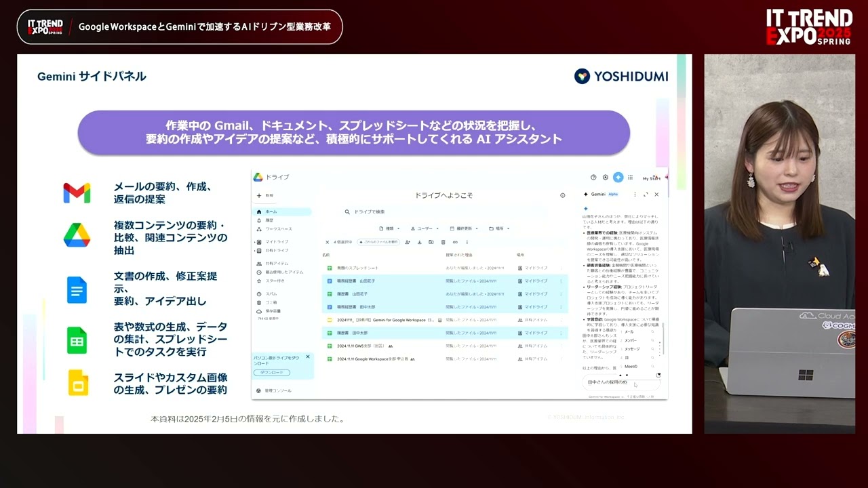Open the Google apps grid icon

point(630,177)
